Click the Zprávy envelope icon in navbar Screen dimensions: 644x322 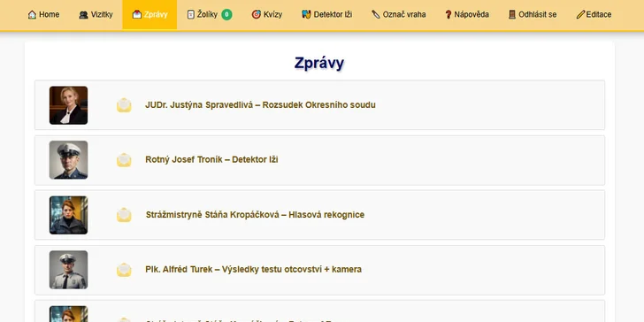tap(137, 14)
